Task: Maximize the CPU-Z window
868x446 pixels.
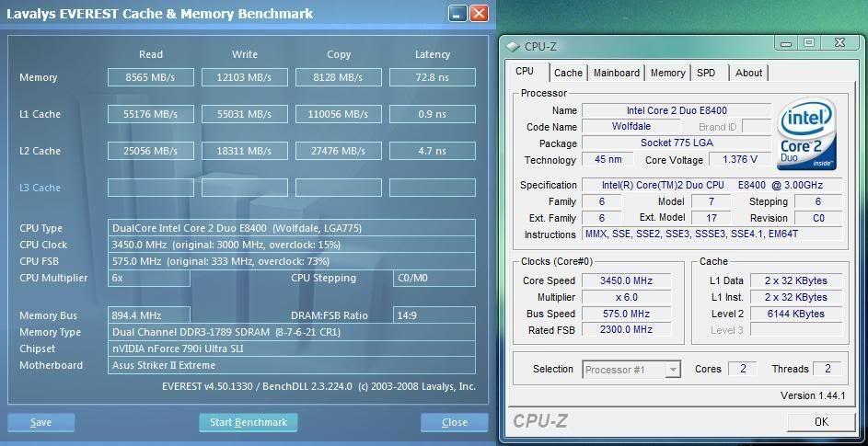Action: (x=808, y=43)
